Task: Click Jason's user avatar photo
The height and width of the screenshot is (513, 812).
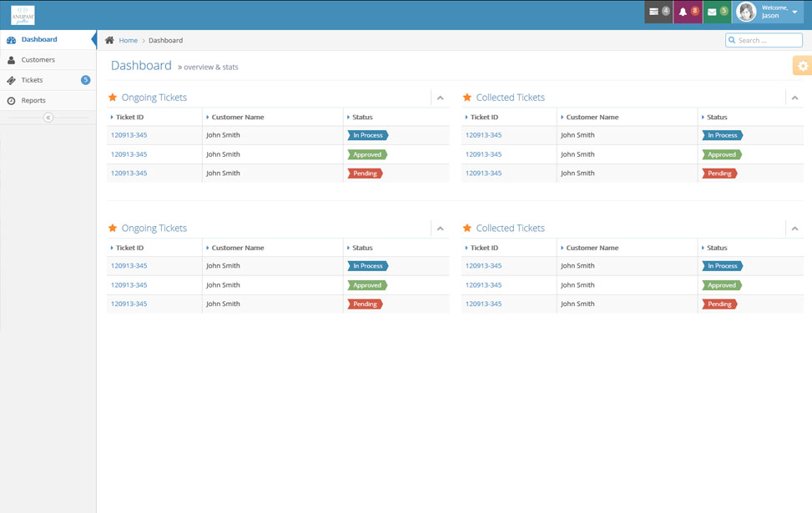Action: pyautogui.click(x=746, y=12)
